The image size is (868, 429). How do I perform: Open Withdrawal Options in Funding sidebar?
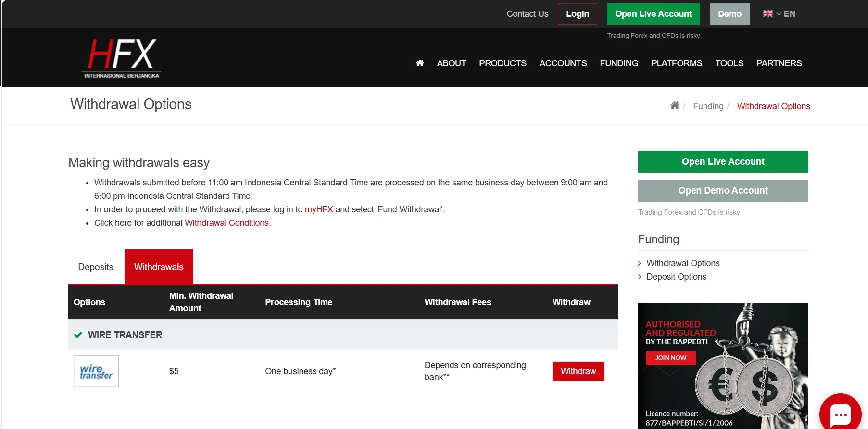coord(683,263)
